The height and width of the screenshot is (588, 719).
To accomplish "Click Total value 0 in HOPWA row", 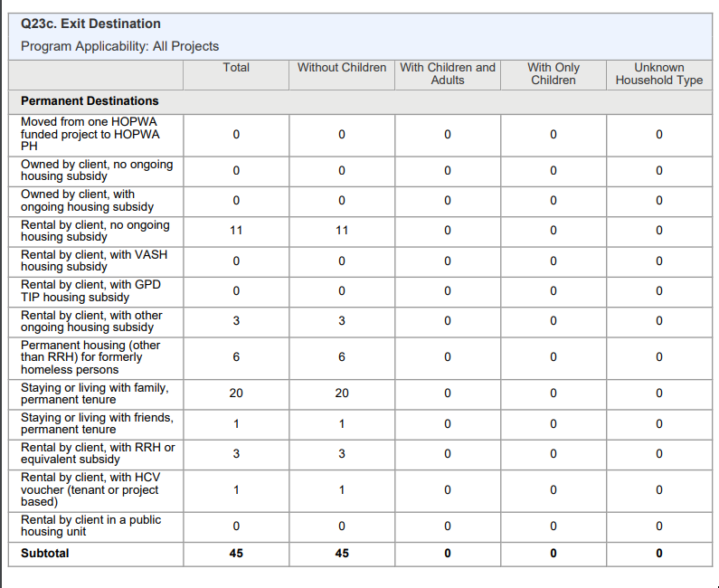I will pyautogui.click(x=236, y=135).
